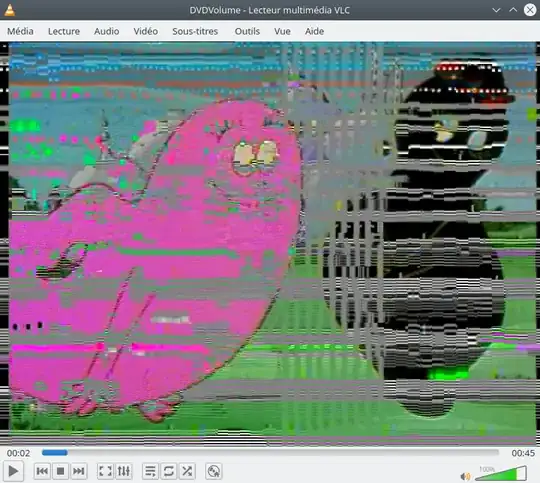Skip to the previous media item
The width and height of the screenshot is (540, 483).
42,471
